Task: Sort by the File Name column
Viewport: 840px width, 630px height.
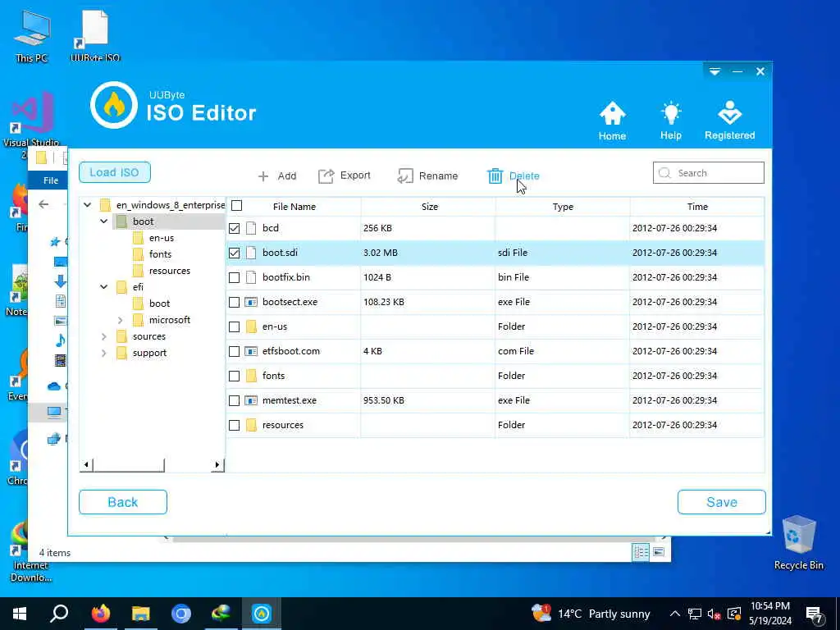Action: (x=294, y=207)
